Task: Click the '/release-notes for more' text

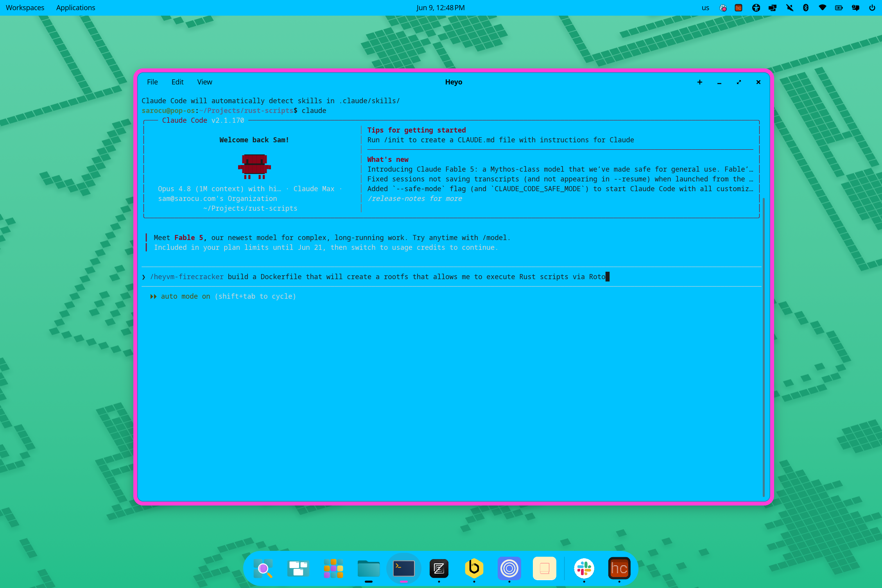Action: pos(415,199)
